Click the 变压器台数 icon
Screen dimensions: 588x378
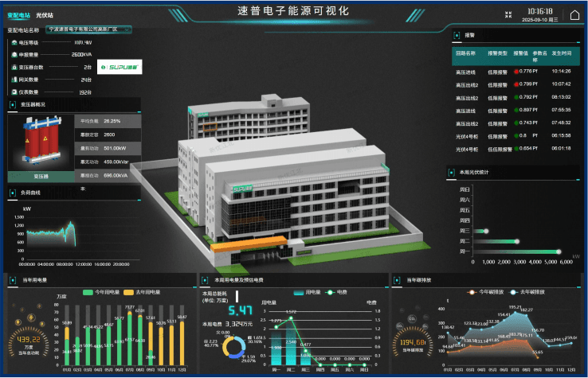[14, 68]
